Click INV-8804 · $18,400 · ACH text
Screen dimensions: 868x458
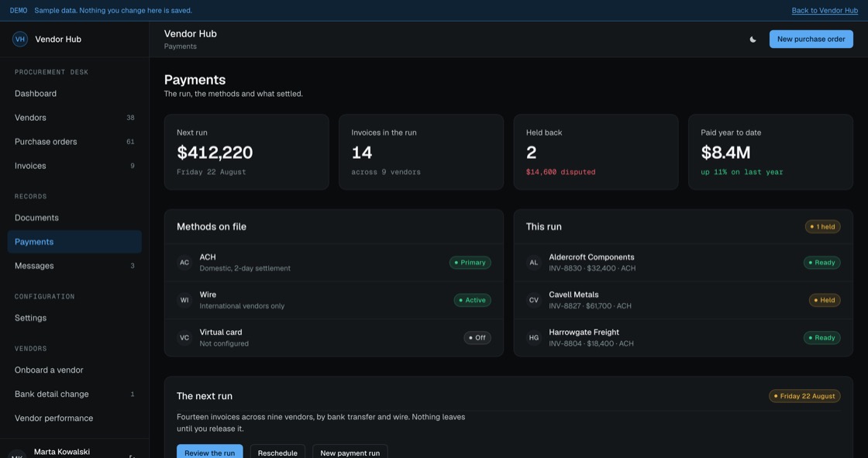[591, 343]
